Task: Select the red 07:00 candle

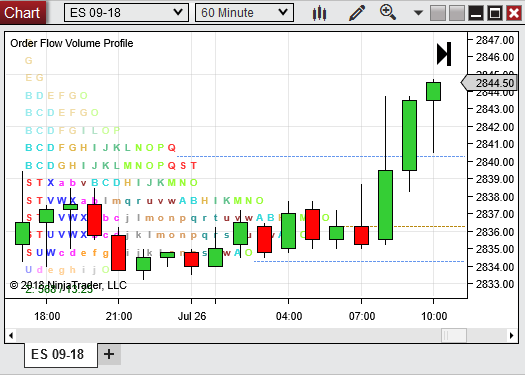Action: click(x=362, y=235)
